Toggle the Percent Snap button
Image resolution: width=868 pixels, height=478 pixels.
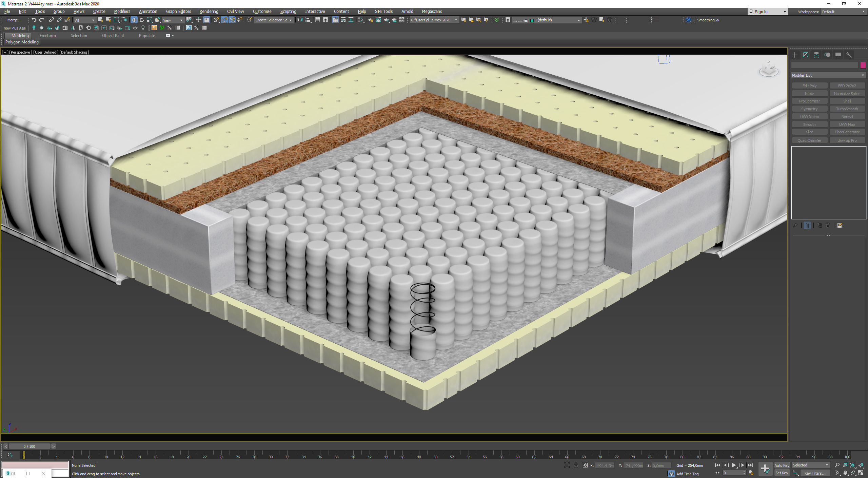click(232, 20)
